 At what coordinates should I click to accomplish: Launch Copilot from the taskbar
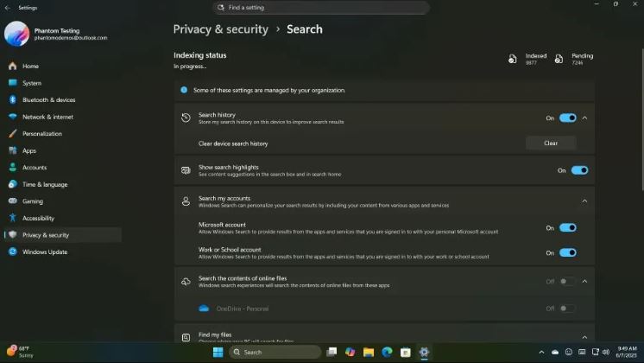coord(350,353)
